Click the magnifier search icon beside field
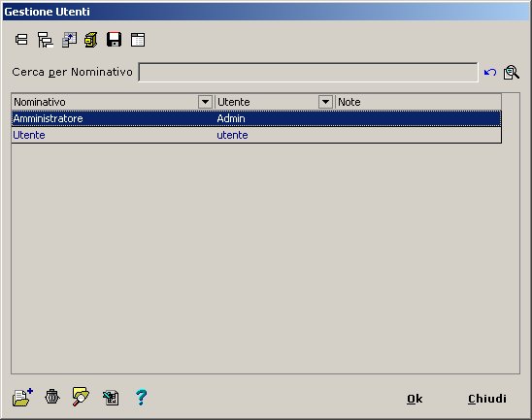Image resolution: width=532 pixels, height=420 pixels. [x=512, y=72]
